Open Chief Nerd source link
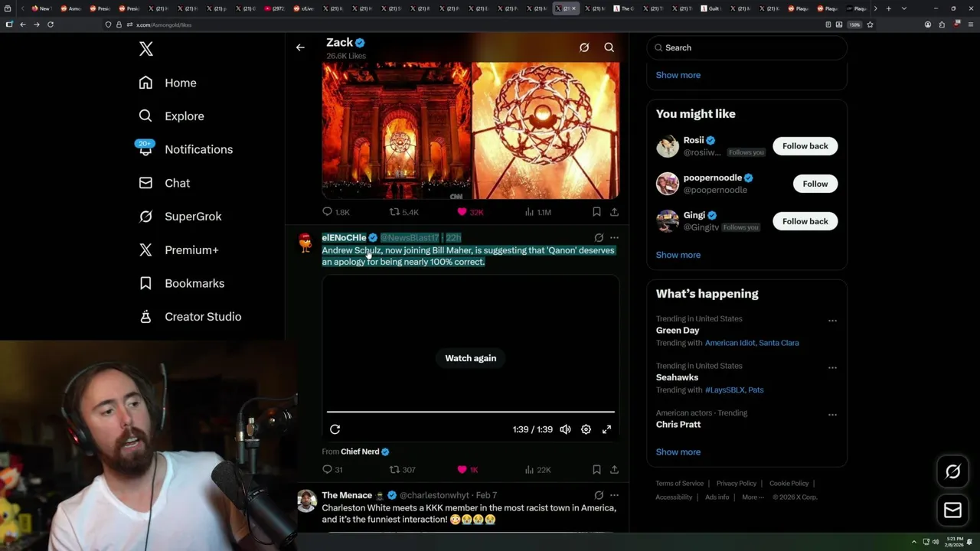The width and height of the screenshot is (980, 551). click(x=364, y=452)
